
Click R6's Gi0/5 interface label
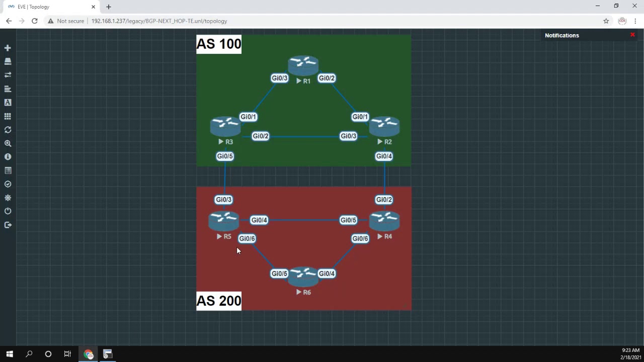coord(279,274)
